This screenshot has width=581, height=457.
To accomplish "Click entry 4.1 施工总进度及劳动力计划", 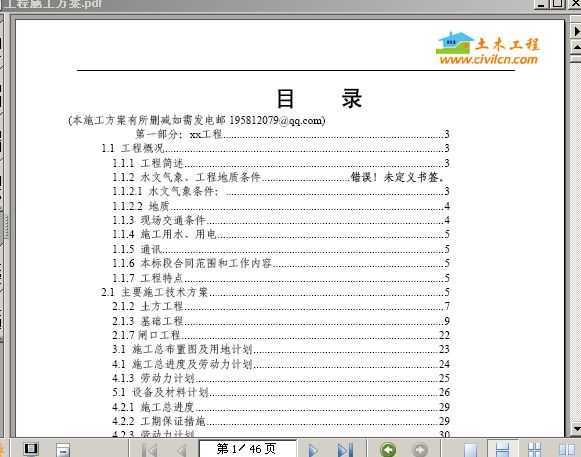I will (281, 364).
